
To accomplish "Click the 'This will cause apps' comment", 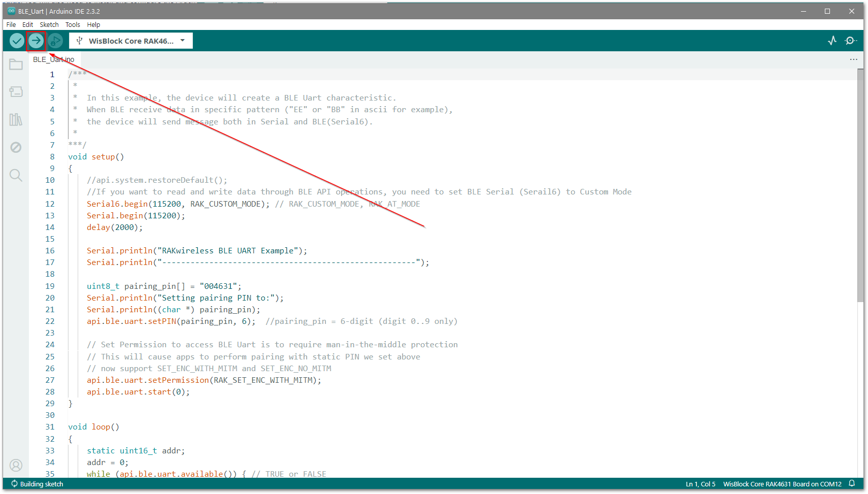I will click(x=253, y=357).
